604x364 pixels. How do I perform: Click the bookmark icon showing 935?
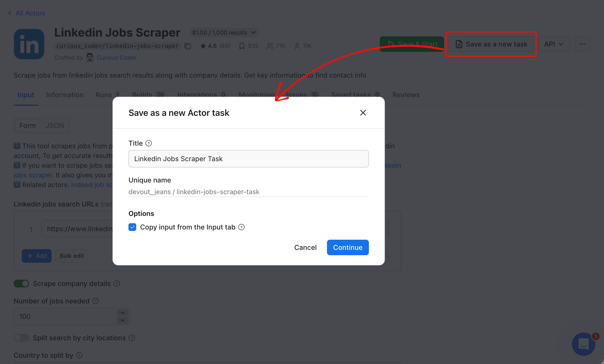pos(242,46)
